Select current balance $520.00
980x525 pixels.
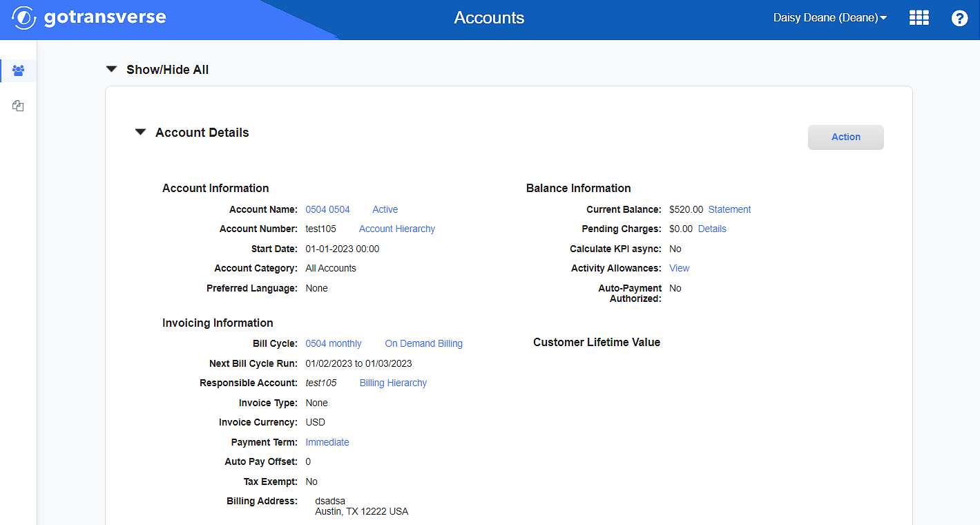(686, 209)
